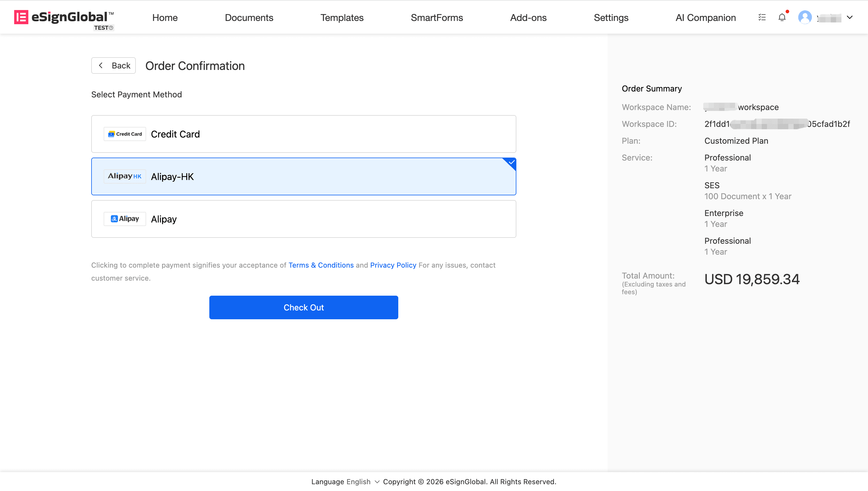
Task: Open the Settings menu
Action: [x=611, y=17]
